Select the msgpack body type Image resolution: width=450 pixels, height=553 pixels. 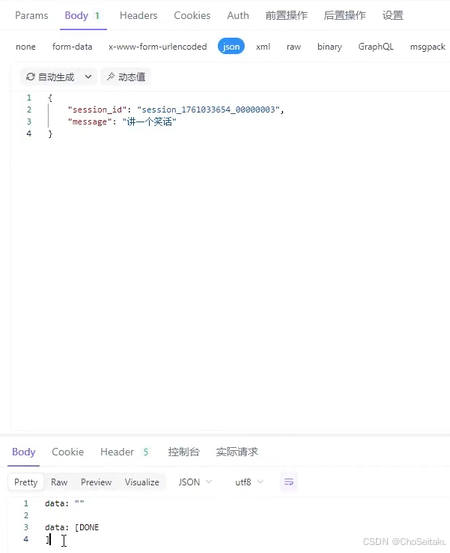[x=427, y=47]
